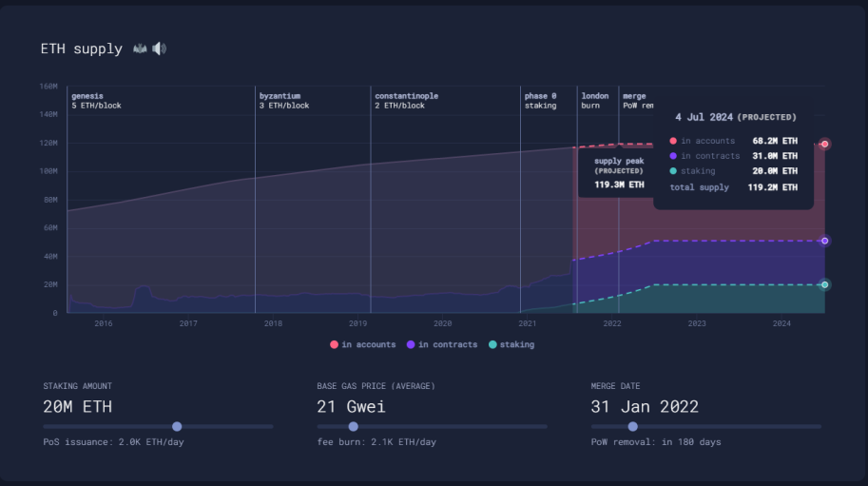
Task: Click the in contracts 31.0M ETH tooltip value
Action: click(x=775, y=156)
